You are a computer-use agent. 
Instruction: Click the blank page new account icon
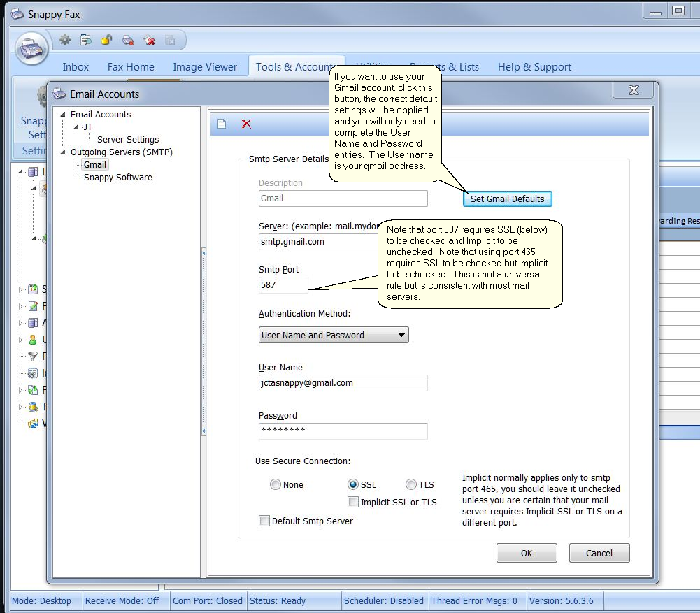[222, 124]
